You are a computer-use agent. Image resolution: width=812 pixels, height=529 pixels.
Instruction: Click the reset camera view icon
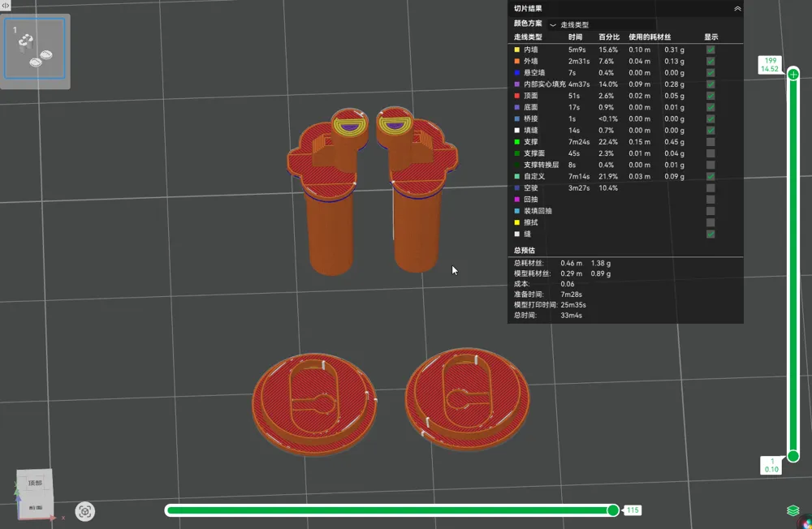tap(85, 511)
